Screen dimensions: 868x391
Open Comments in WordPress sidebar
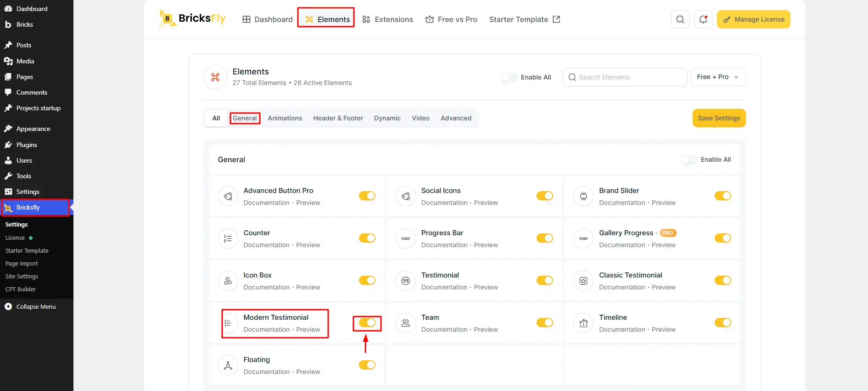pos(37,92)
